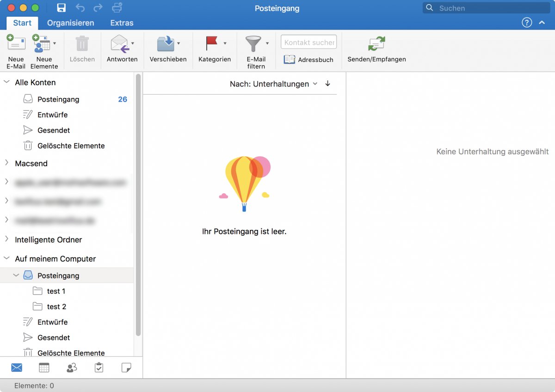Expand the Macsend account
Viewport: 555px width, 392px height.
pos(6,163)
